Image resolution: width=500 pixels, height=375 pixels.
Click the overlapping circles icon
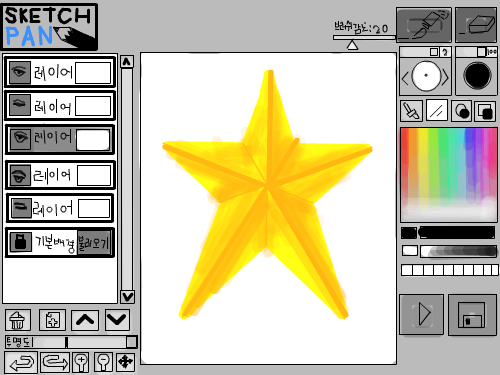[462, 111]
